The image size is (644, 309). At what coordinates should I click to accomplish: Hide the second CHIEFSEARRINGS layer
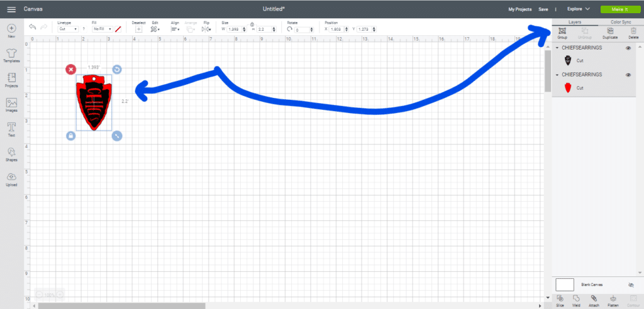(628, 75)
